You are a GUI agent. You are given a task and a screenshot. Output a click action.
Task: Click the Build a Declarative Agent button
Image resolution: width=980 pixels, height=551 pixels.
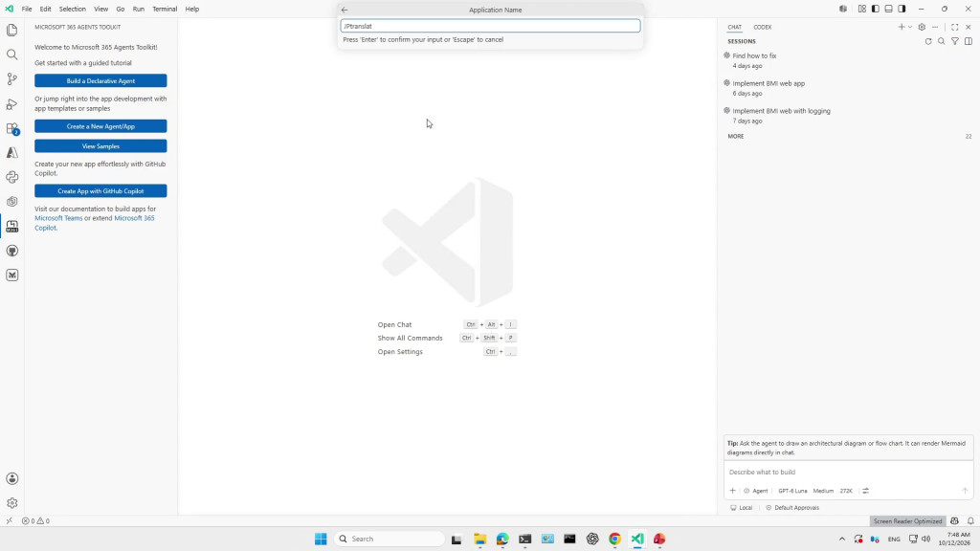point(100,80)
